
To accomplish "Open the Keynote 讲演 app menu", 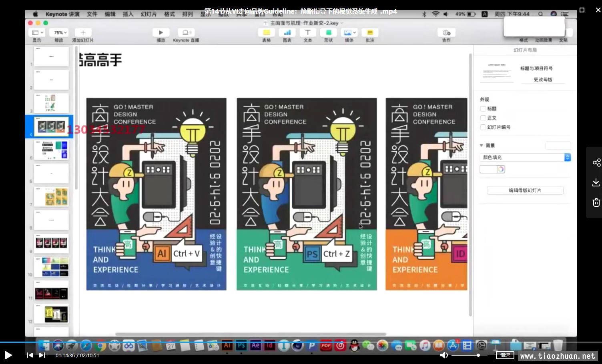I will 62,14.
